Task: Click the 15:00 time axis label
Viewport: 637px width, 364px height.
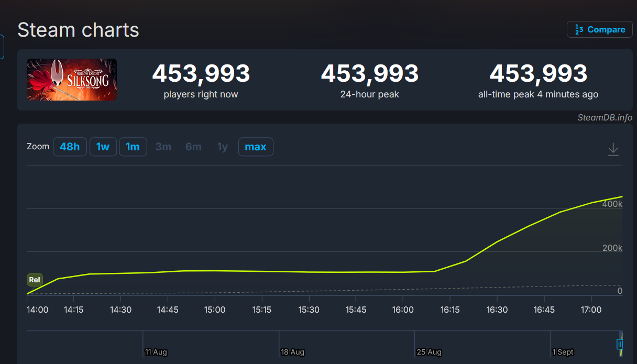Action: 215,310
